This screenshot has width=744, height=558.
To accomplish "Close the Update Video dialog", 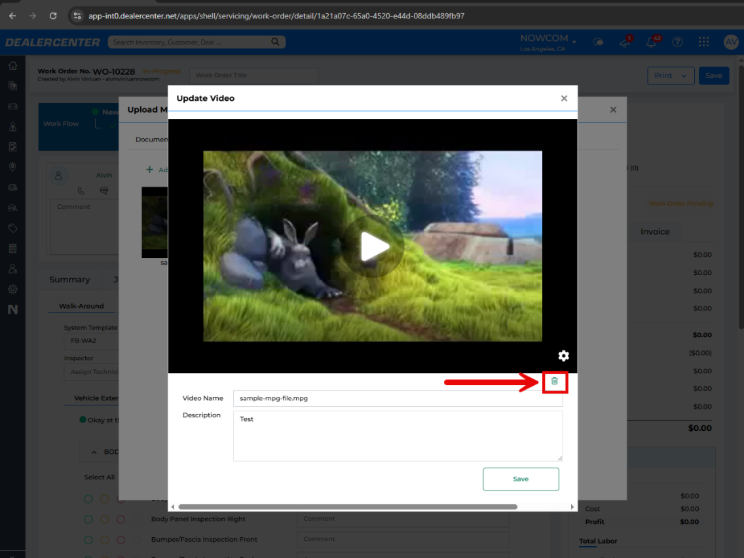I will 564,98.
